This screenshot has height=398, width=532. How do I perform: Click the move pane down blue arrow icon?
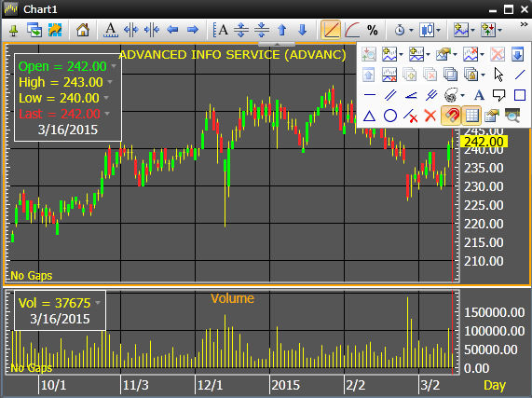pos(517,54)
